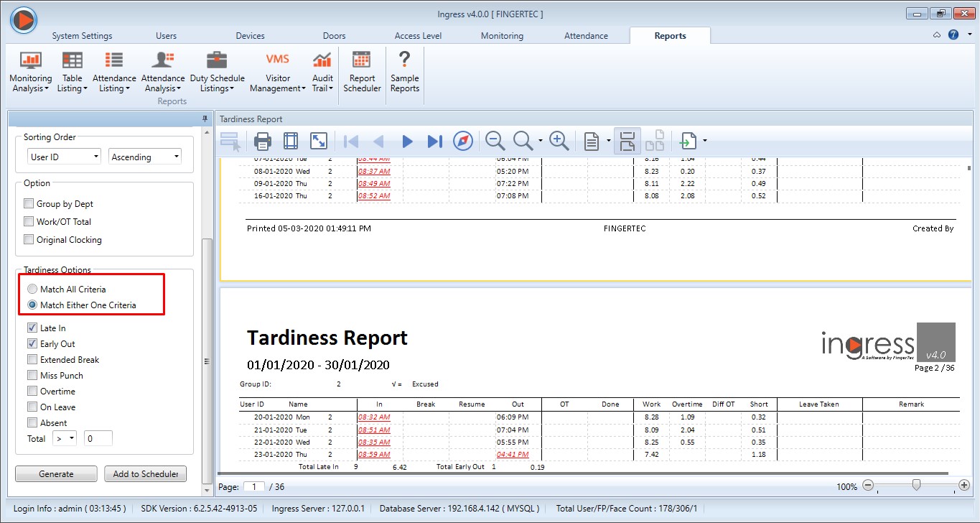The image size is (980, 523).
Task: Enable the On Leave checkbox
Action: pyautogui.click(x=32, y=407)
